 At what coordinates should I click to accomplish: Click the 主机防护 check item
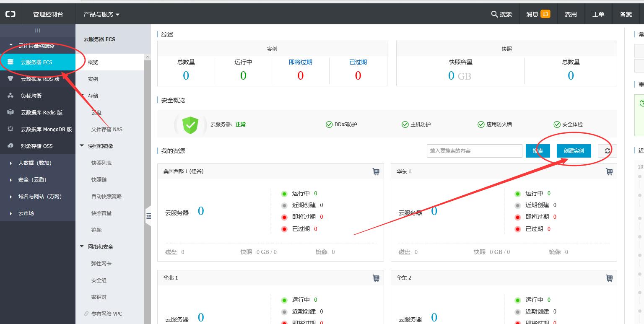click(416, 124)
